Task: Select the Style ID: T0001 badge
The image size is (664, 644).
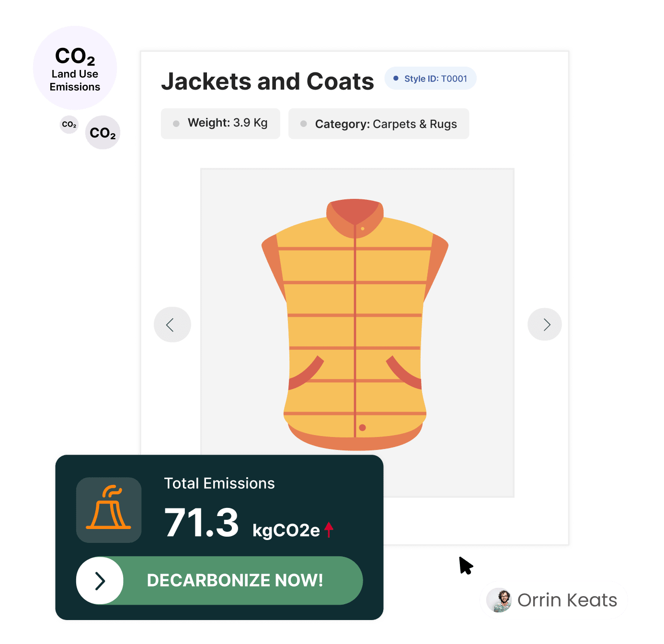Action: tap(430, 78)
